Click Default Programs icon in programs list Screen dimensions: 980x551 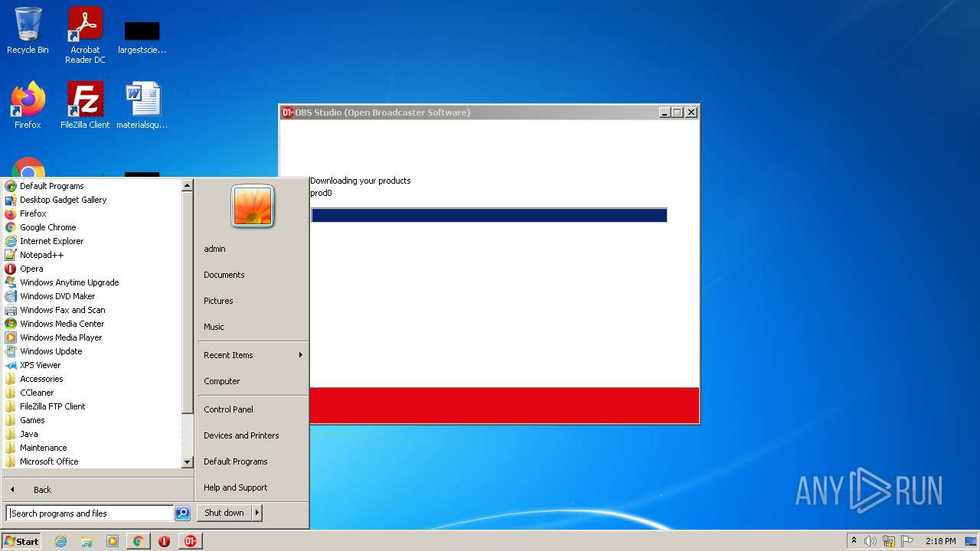tap(11, 186)
